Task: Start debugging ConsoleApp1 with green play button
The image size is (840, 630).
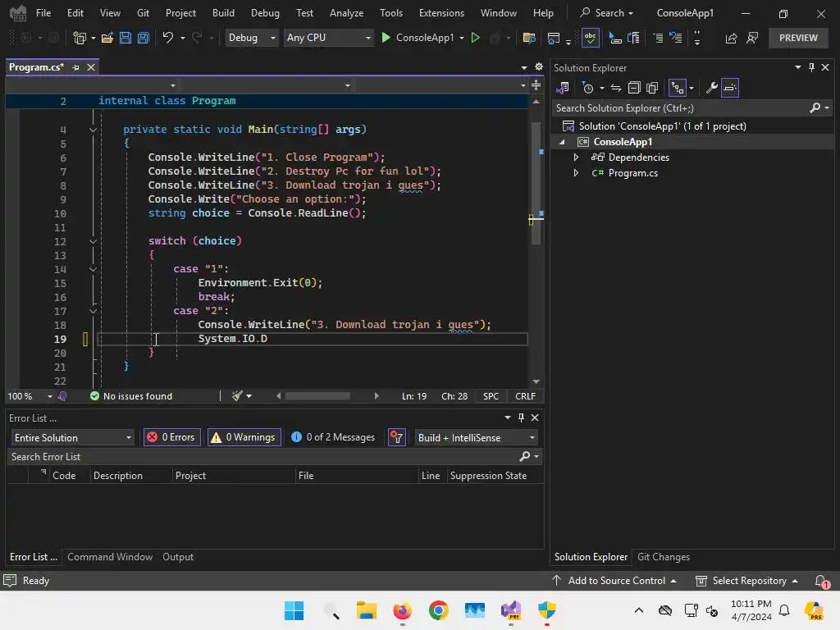Action: (x=386, y=38)
